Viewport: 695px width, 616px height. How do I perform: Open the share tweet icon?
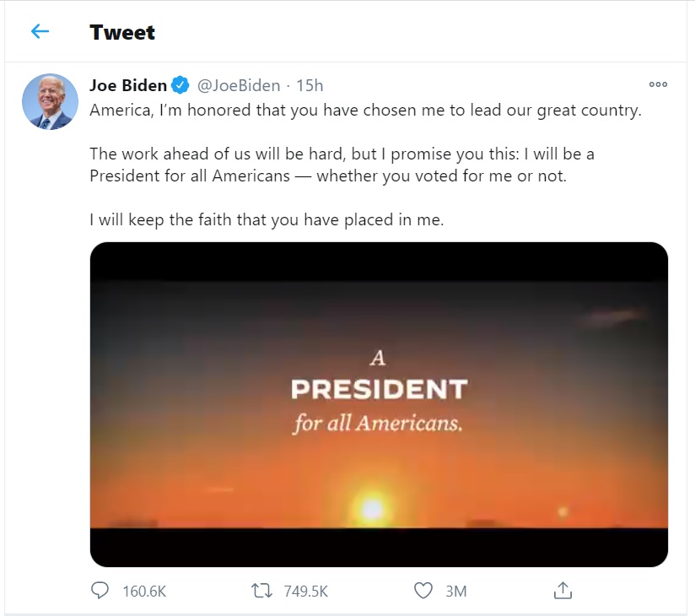tap(563, 591)
